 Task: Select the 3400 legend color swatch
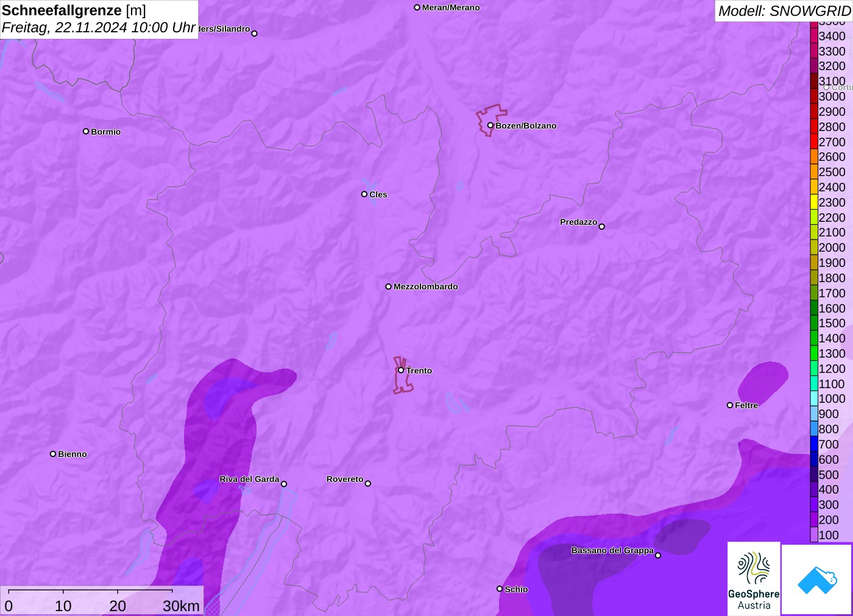pos(814,36)
